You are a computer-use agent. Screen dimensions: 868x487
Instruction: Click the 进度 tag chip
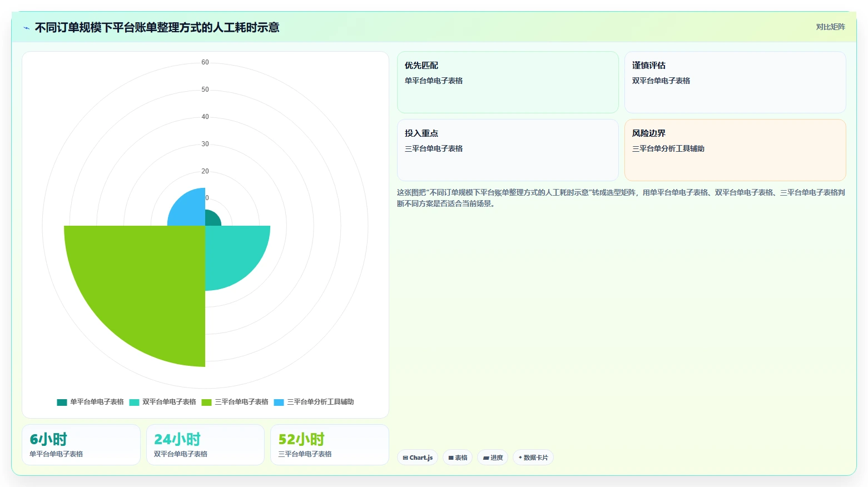click(493, 458)
